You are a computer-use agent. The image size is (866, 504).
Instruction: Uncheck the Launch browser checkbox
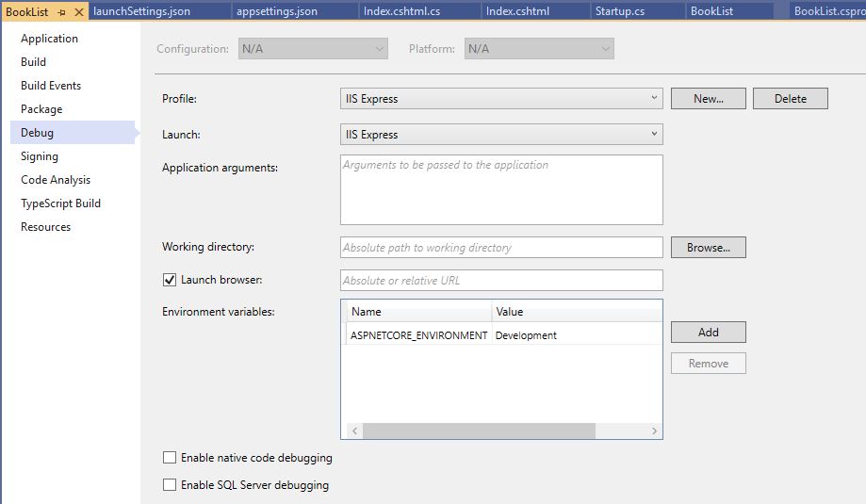(170, 280)
